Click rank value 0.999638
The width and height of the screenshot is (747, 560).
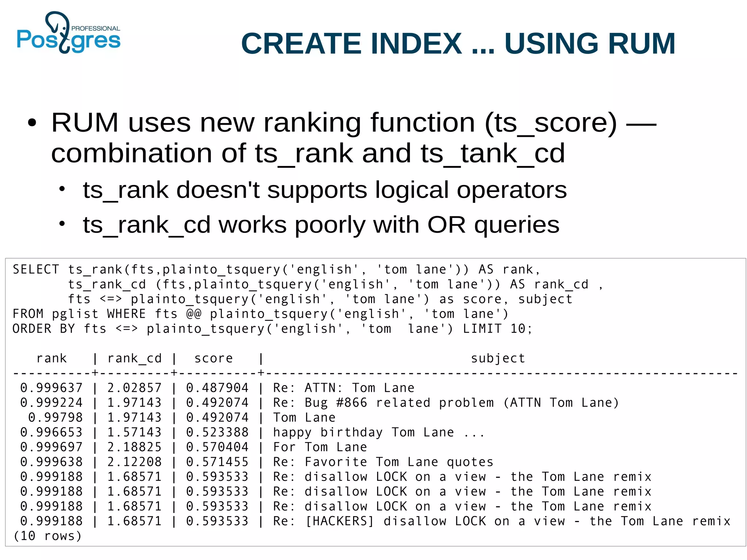51,462
